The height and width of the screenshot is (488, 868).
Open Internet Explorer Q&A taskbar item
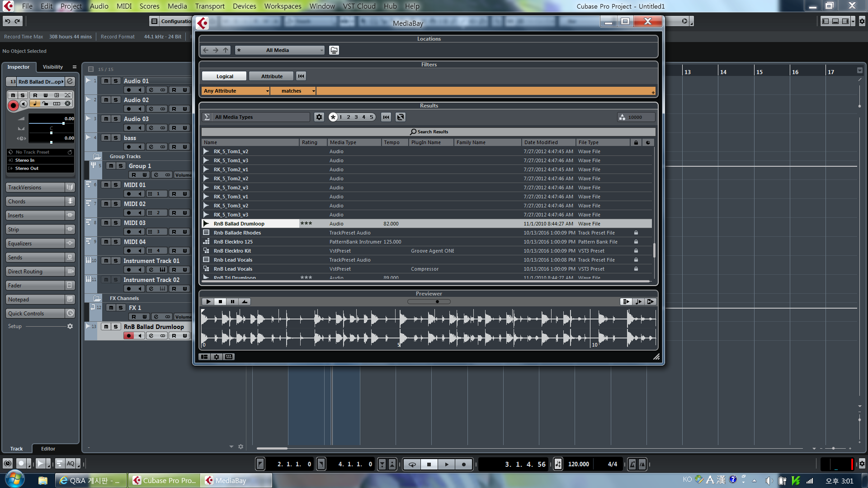tap(91, 480)
